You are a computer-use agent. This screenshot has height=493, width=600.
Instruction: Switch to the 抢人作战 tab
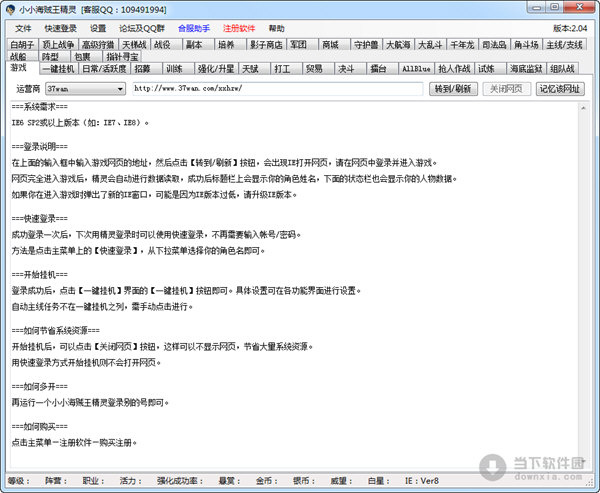tap(454, 69)
